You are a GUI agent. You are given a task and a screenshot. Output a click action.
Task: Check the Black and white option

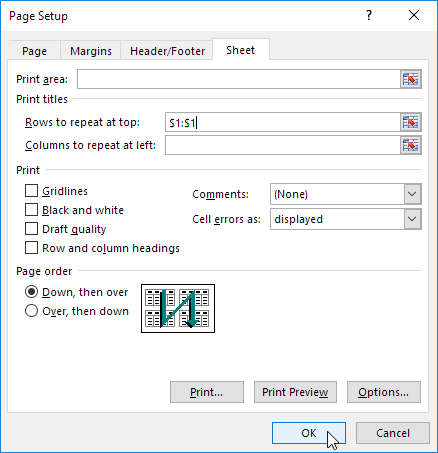pos(31,210)
